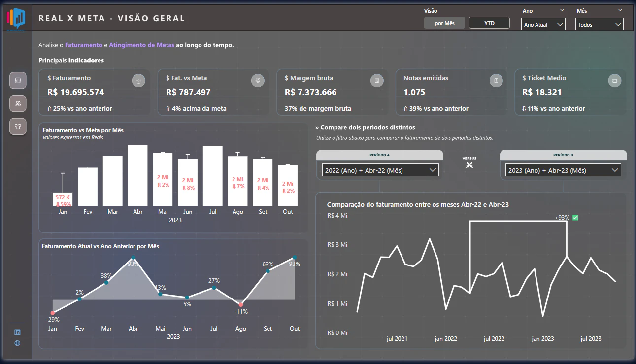Click the crossed-swords versus icon
This screenshot has width=636, height=364.
[x=469, y=165]
